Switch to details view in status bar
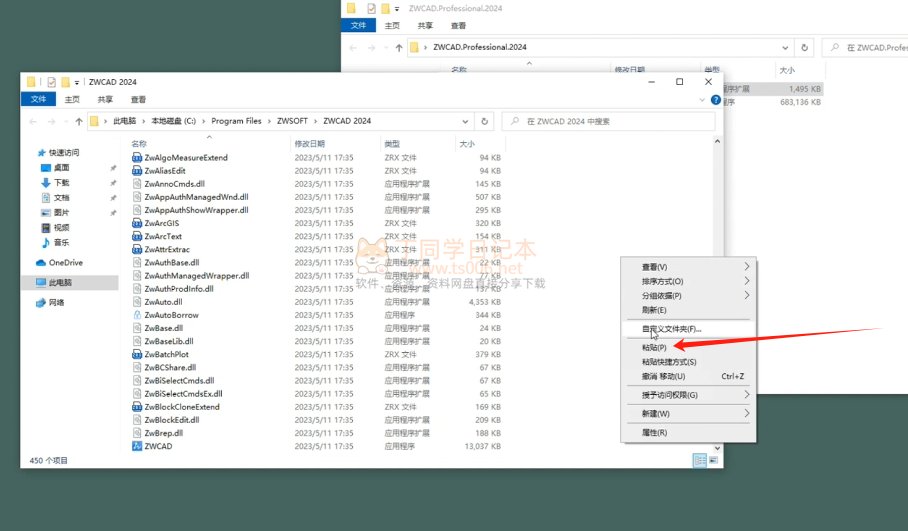908x531 pixels. click(699, 460)
